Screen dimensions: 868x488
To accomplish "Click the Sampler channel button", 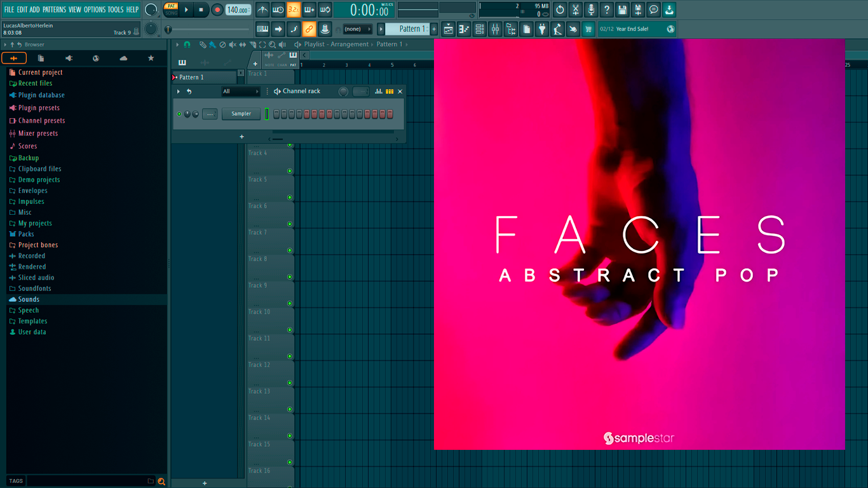I will 241,114.
